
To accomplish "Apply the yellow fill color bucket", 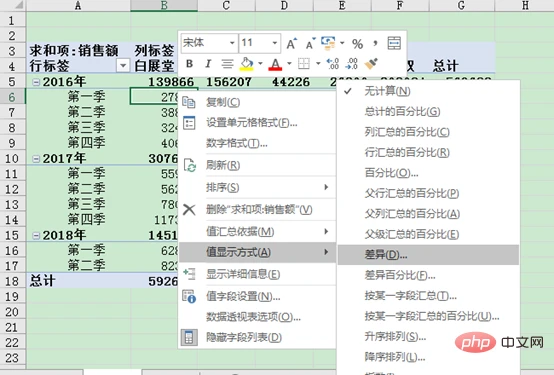I will click(247, 64).
